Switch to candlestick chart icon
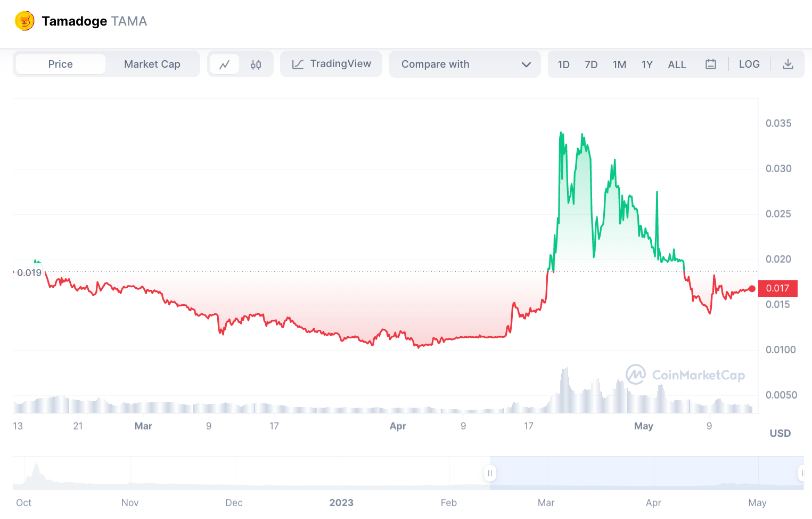 click(x=256, y=64)
